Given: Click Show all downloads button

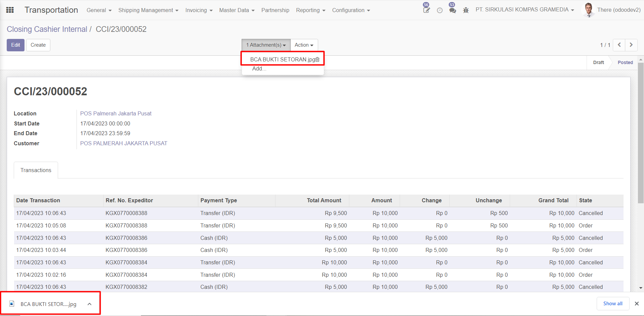Looking at the screenshot, I should [613, 304].
